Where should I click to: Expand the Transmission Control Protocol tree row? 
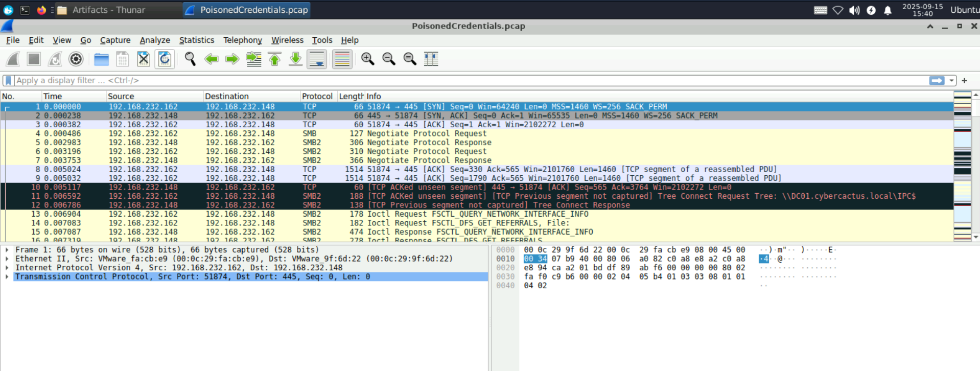pos(7,276)
